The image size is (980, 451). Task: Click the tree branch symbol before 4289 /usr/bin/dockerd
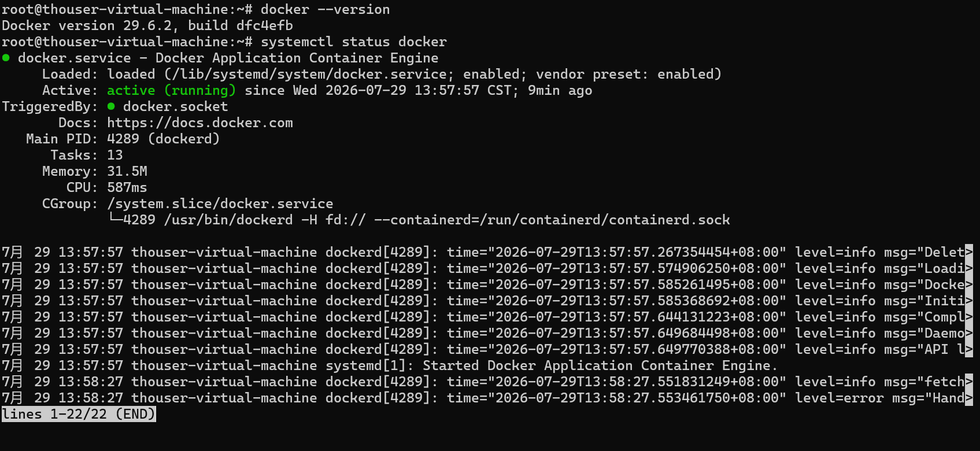coord(115,219)
